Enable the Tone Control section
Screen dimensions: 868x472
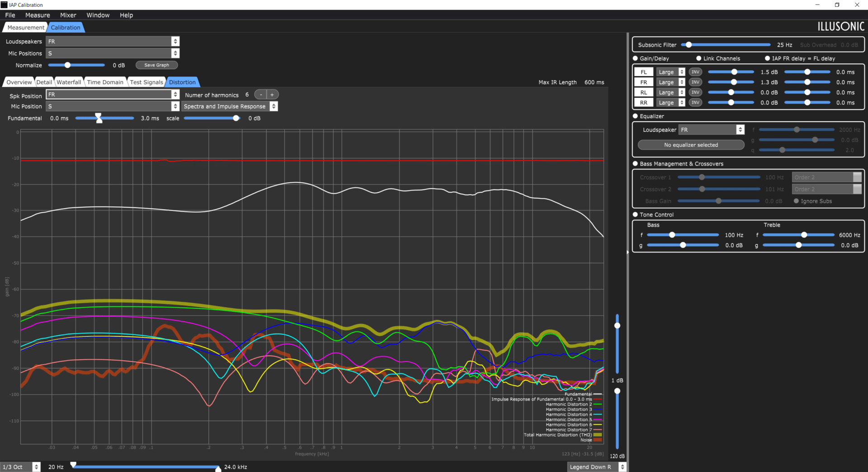[635, 215]
